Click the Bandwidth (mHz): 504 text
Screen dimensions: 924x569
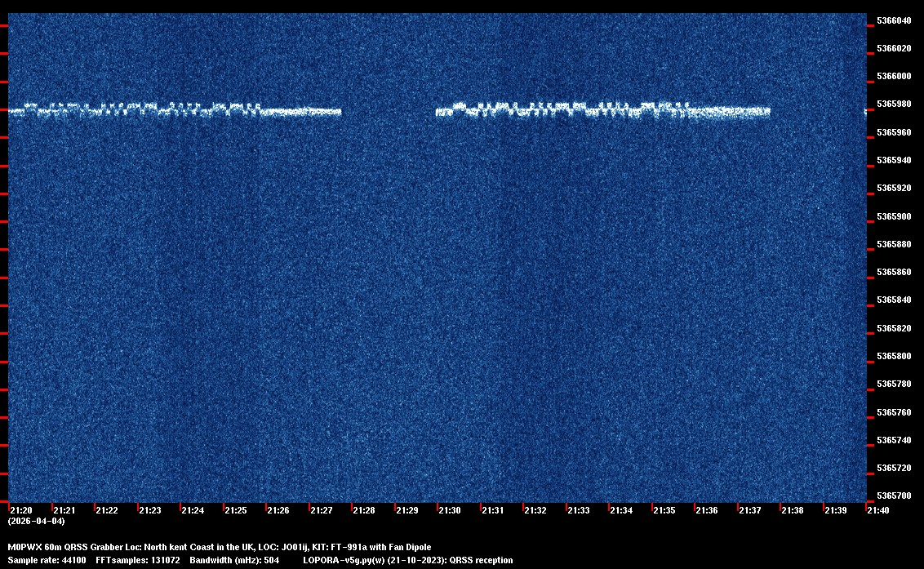pyautogui.click(x=234, y=560)
